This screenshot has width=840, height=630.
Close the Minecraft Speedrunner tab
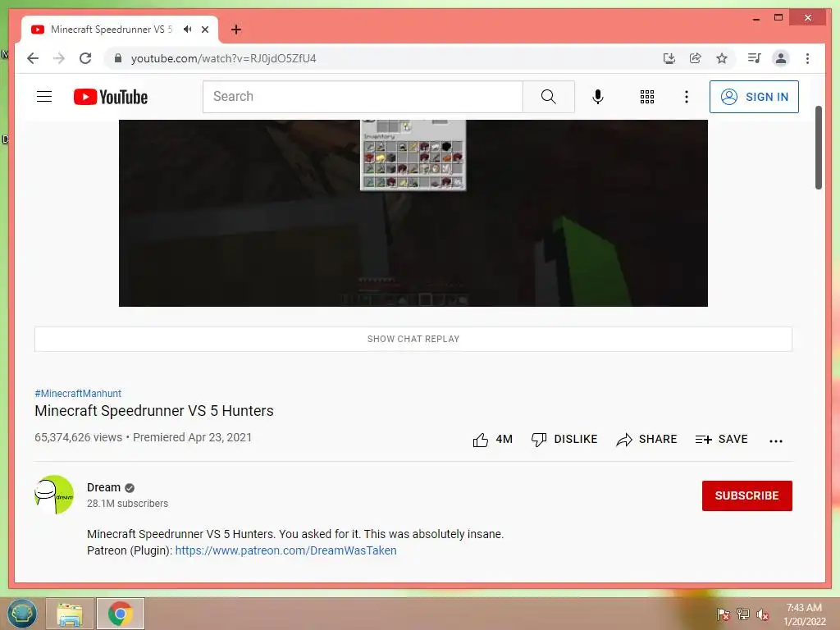pos(204,30)
